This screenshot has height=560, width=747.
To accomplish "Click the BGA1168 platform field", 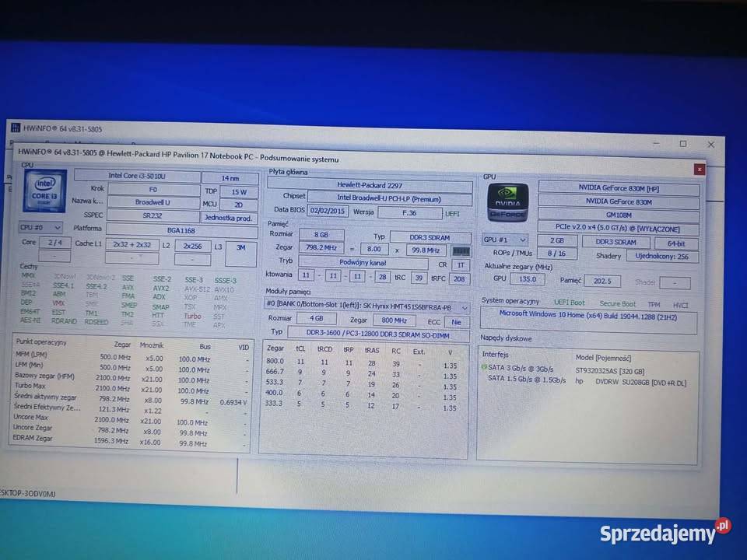I will (181, 230).
